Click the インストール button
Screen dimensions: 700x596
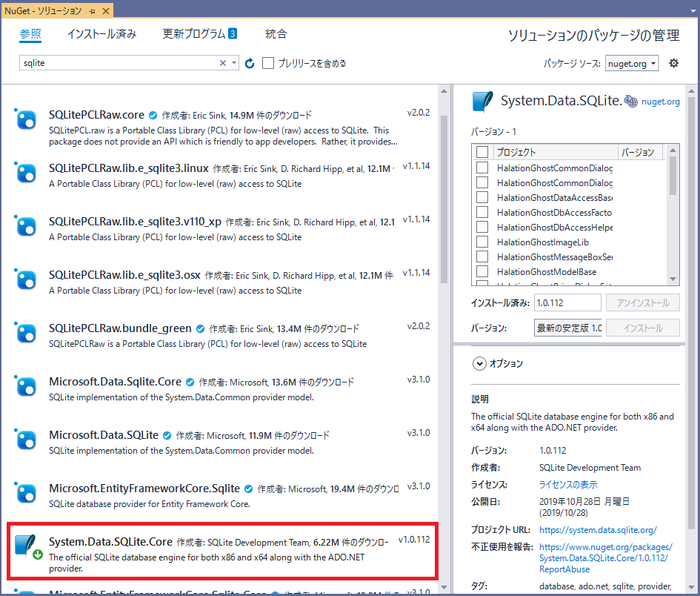(643, 328)
